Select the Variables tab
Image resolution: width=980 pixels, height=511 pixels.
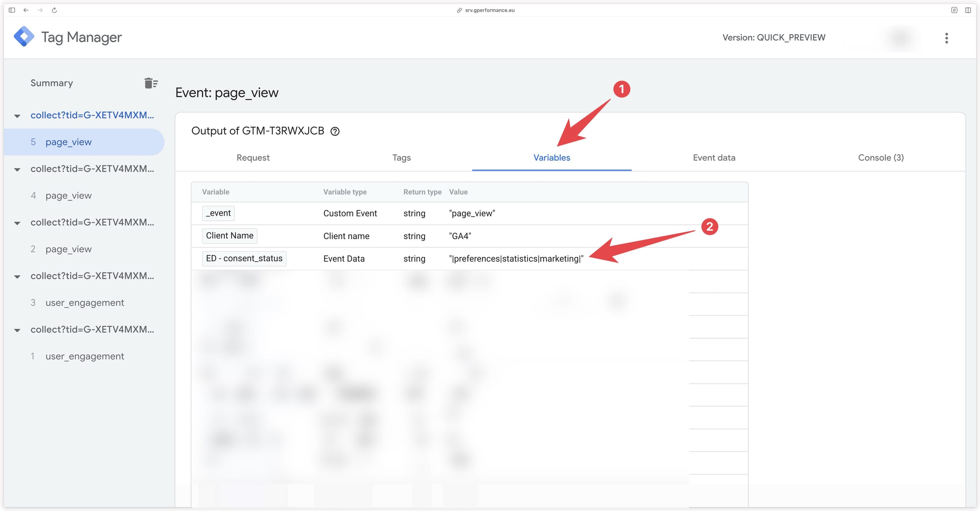point(552,158)
